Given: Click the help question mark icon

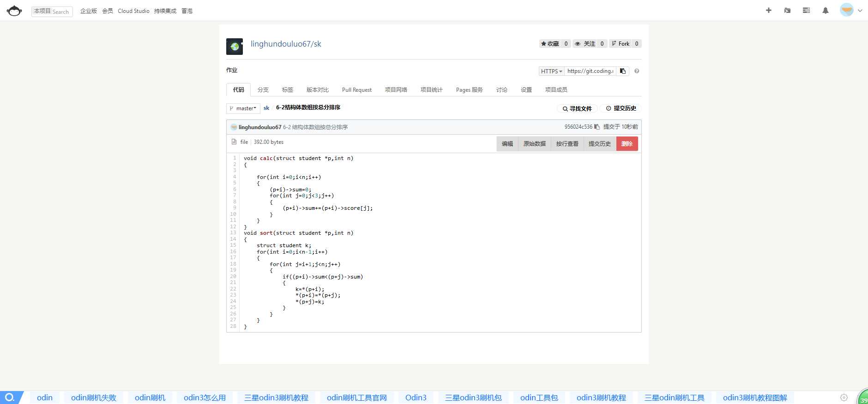Looking at the screenshot, I should click(x=637, y=71).
